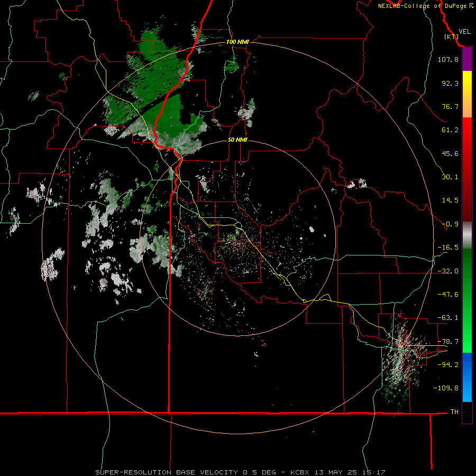Viewport: 476px width, 476px height.
Task: Pick the bright green segment near -78.7
Action: [x=467, y=340]
